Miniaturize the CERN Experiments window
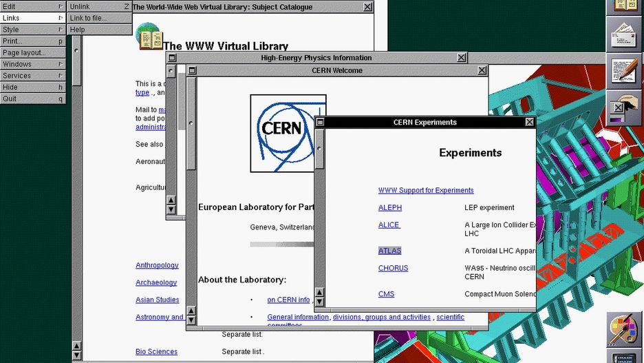The image size is (644, 363). tap(321, 122)
